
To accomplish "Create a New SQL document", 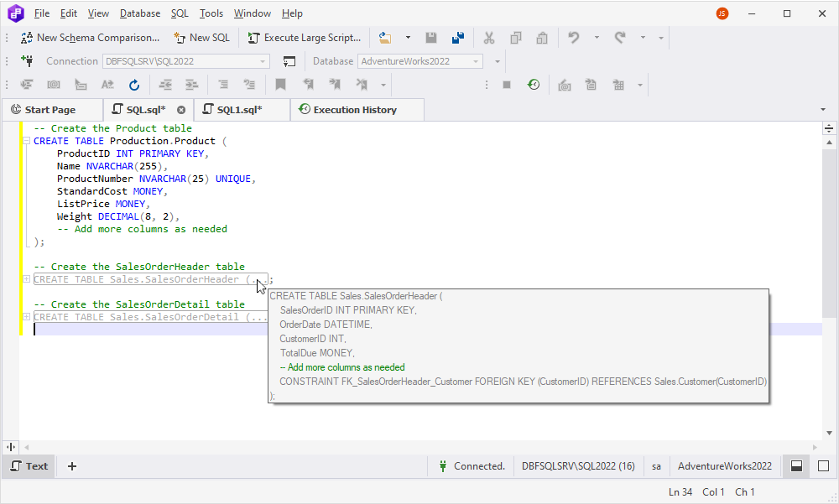I will (201, 38).
